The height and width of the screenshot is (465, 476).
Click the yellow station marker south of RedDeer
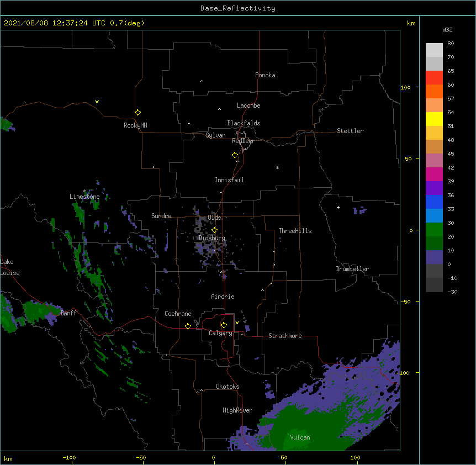coord(235,155)
